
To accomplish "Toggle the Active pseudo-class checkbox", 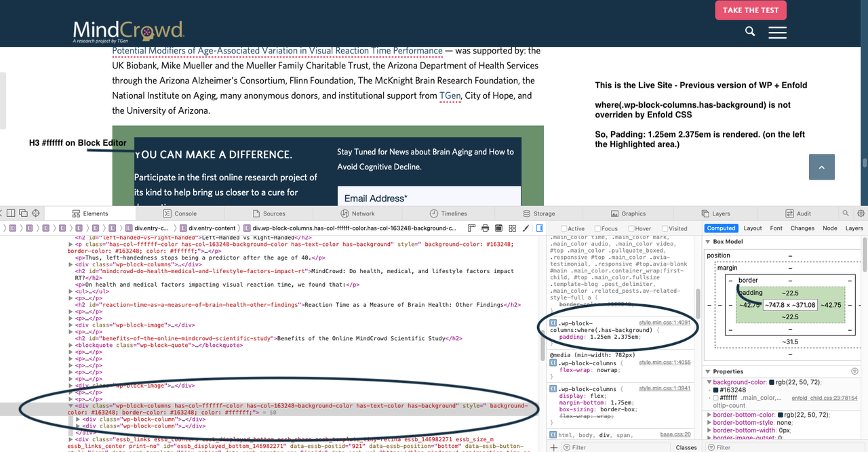I will (x=564, y=228).
